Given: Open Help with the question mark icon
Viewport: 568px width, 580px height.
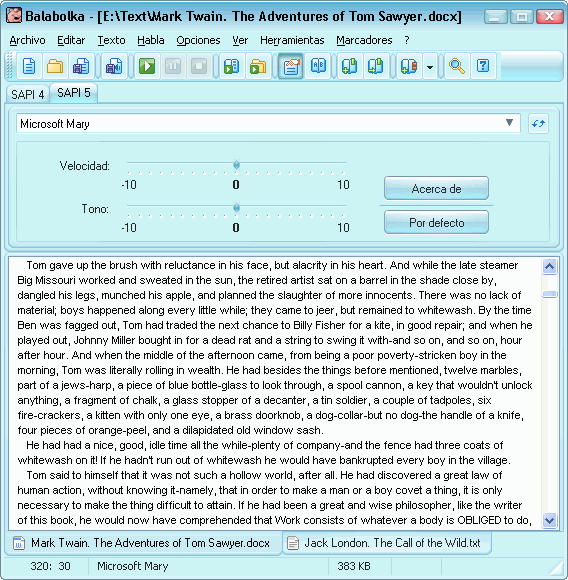Looking at the screenshot, I should pos(483,67).
